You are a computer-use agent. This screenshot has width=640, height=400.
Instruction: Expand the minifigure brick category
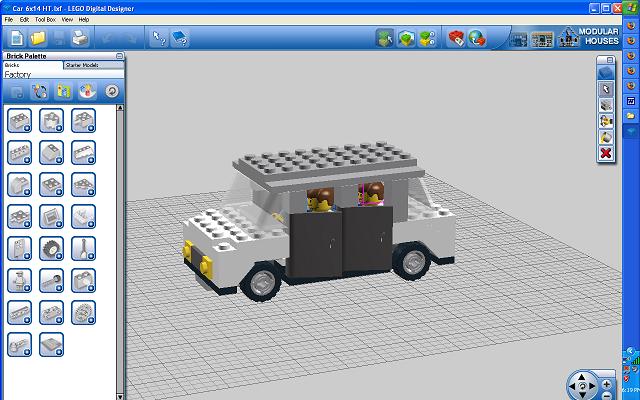(x=19, y=280)
